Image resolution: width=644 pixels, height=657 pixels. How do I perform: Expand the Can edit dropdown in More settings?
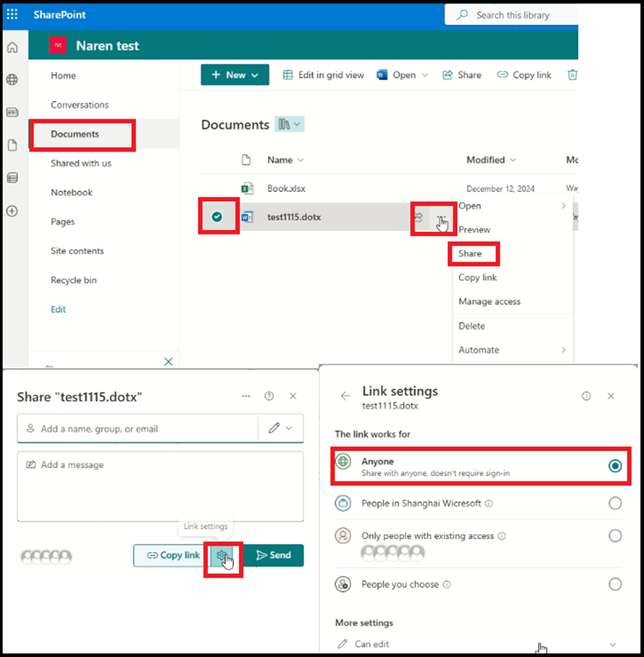(x=612, y=644)
